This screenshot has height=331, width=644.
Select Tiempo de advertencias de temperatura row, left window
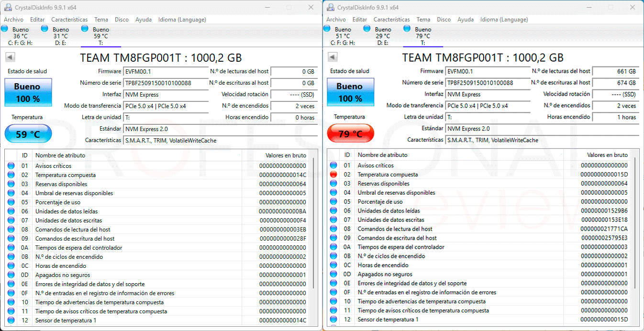[157, 302]
